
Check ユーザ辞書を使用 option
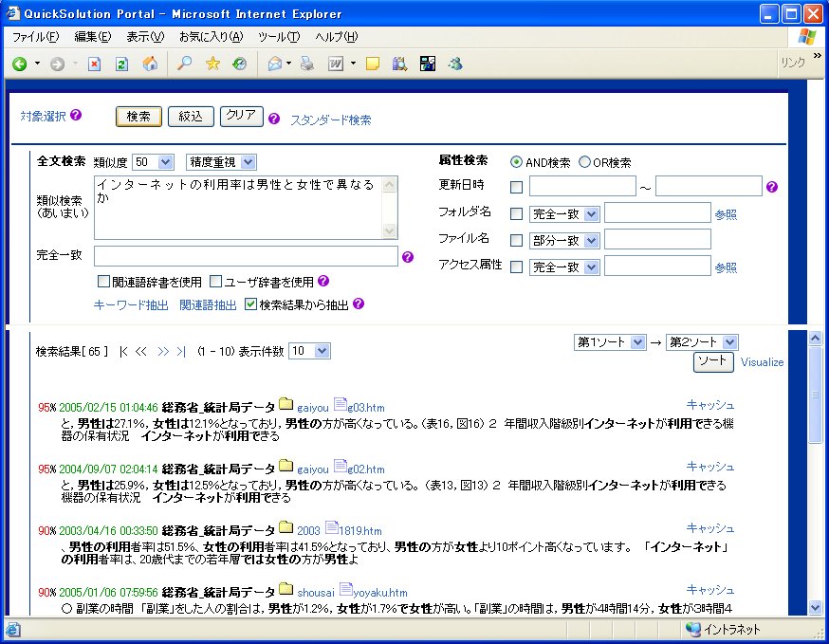215,282
